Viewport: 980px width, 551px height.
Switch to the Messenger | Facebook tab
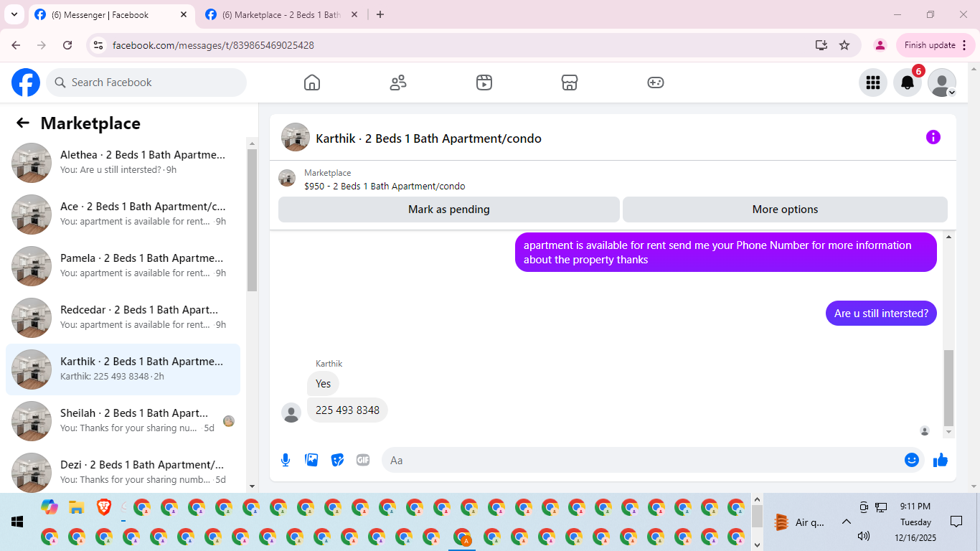pos(111,14)
